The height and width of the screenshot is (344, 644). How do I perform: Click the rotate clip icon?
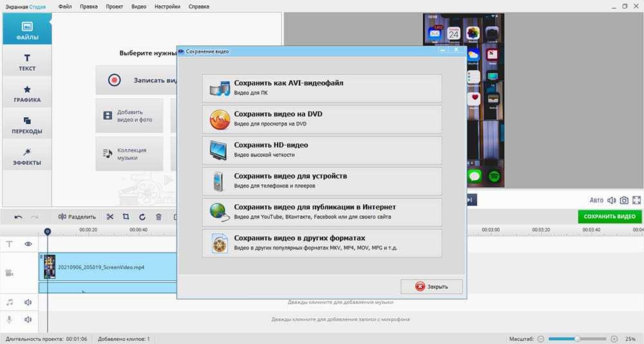[142, 217]
